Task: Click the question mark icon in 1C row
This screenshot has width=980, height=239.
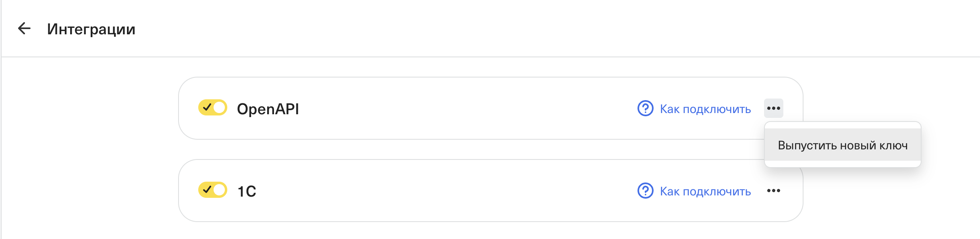Action: coord(645,191)
